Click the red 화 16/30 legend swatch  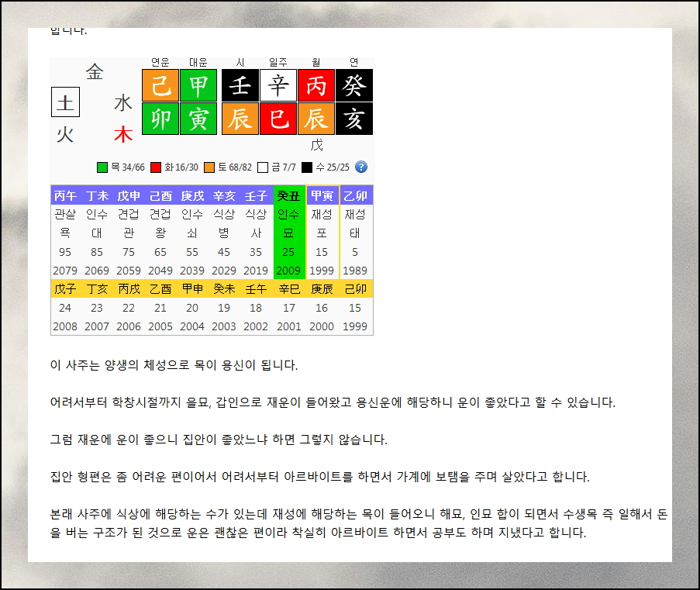[156, 167]
